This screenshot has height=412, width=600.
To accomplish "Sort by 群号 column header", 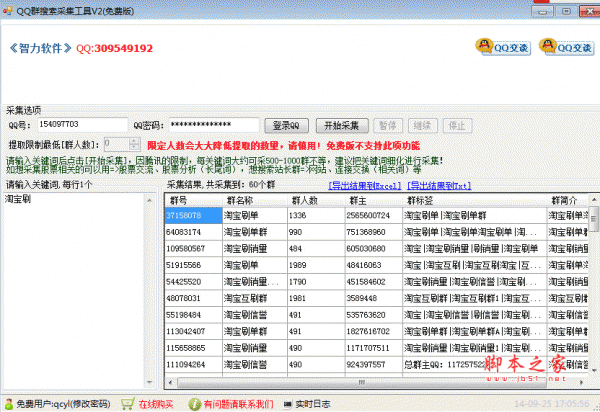I will 194,200.
